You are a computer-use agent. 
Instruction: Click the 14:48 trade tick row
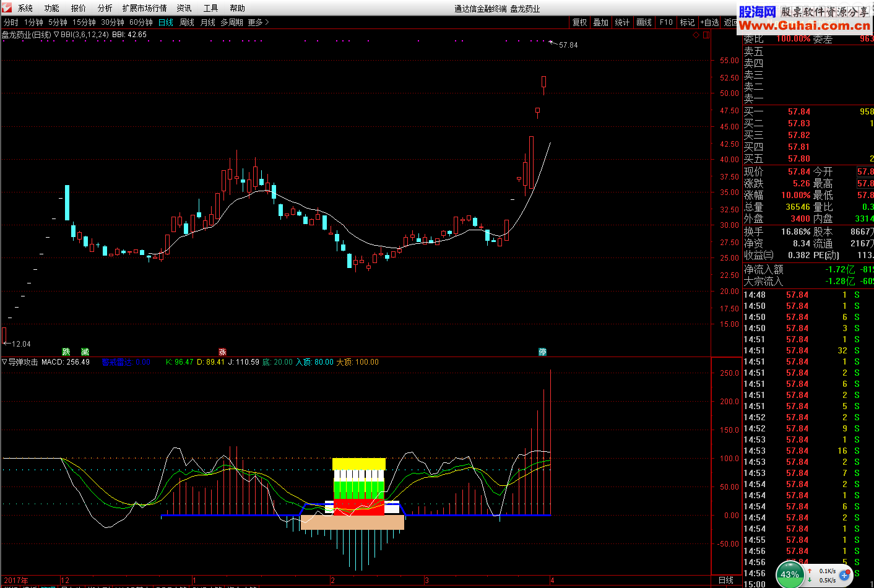click(x=808, y=295)
